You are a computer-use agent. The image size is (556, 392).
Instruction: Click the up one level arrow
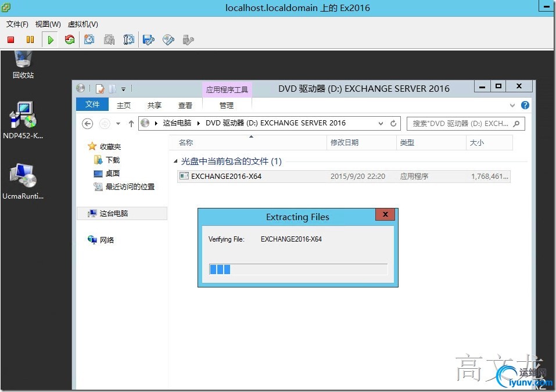[131, 124]
